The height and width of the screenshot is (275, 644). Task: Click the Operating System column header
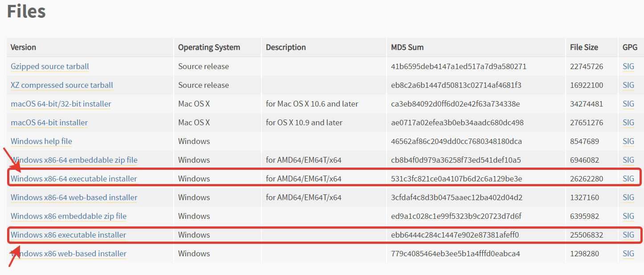click(209, 47)
